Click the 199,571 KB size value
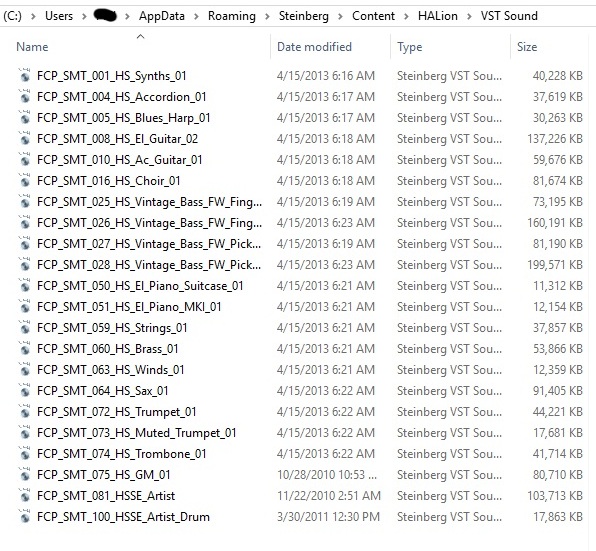 (x=555, y=265)
